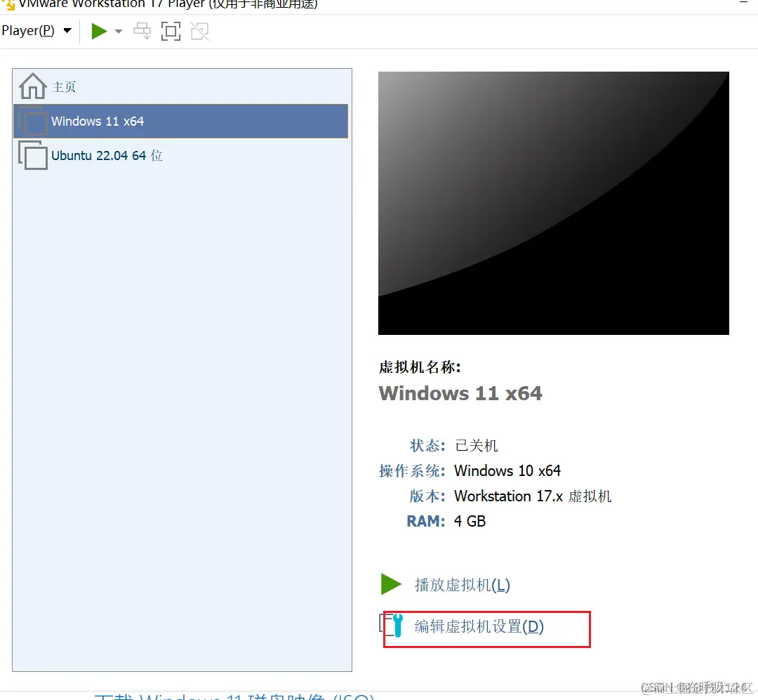This screenshot has width=758, height=700.
Task: Click the green 播放虚拟机 play triangle icon
Action: coord(391,584)
